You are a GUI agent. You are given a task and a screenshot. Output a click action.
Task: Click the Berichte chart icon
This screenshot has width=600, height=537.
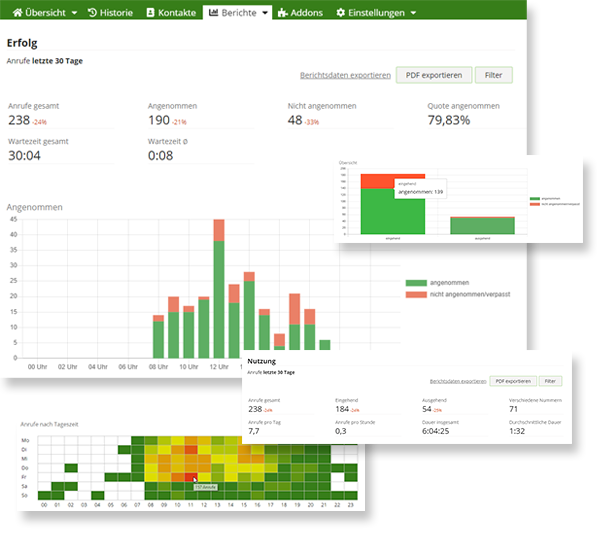tap(214, 12)
